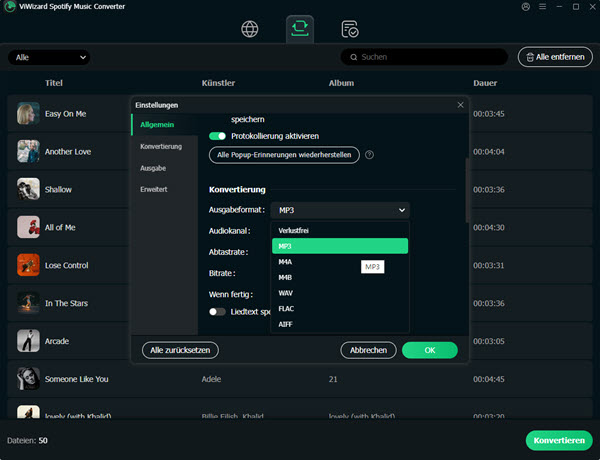This screenshot has width=600, height=460.
Task: Open the hamburger menu icon
Action: coord(543,7)
